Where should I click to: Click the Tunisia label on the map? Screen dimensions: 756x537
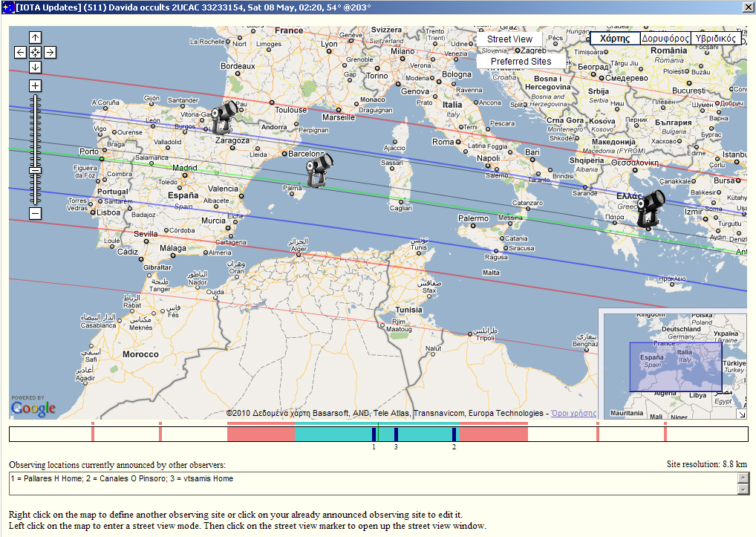[409, 310]
